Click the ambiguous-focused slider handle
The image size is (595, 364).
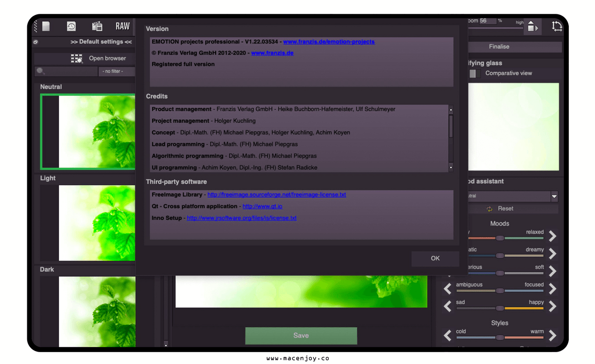click(x=500, y=291)
